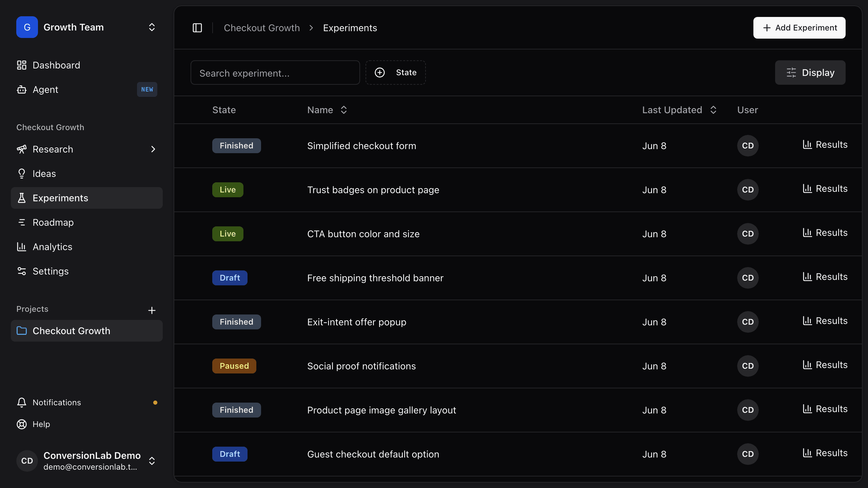868x488 pixels.
Task: Open the Simplified checkout form experiment
Action: click(x=361, y=146)
